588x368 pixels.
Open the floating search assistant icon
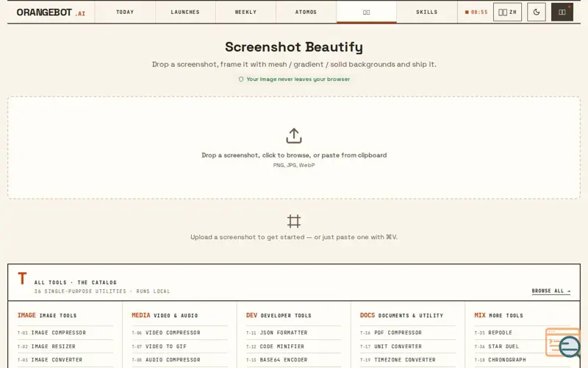tap(563, 343)
